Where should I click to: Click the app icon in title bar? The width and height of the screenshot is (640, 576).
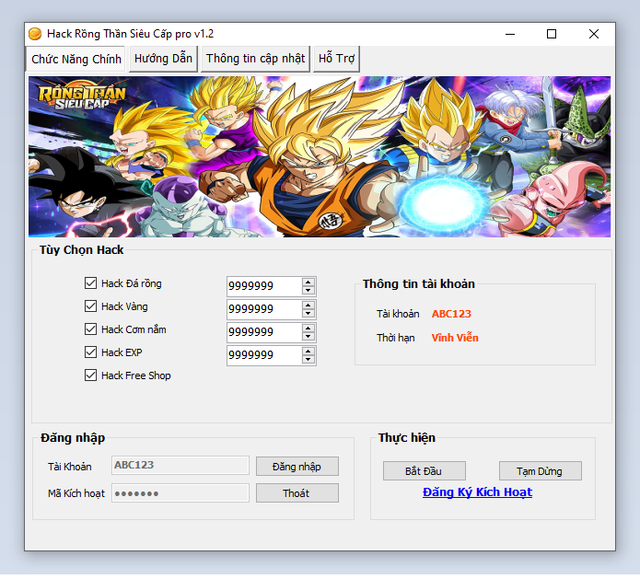[36, 33]
